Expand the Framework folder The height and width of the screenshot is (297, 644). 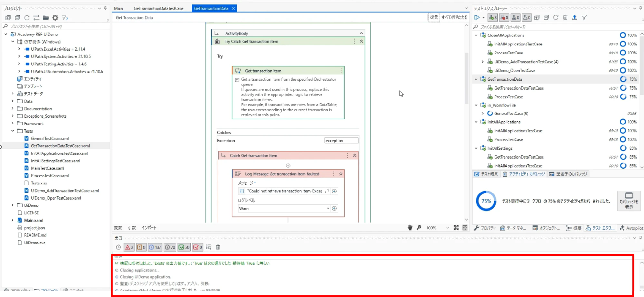click(13, 124)
